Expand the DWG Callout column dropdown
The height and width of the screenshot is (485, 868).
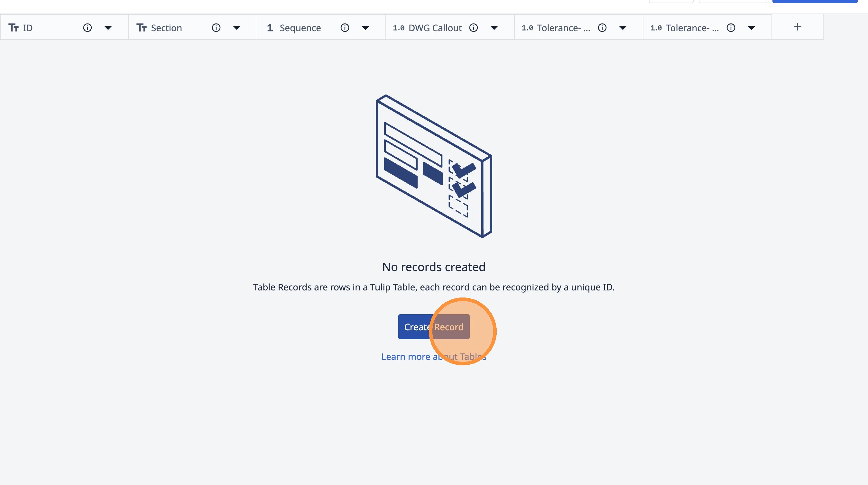coord(494,28)
